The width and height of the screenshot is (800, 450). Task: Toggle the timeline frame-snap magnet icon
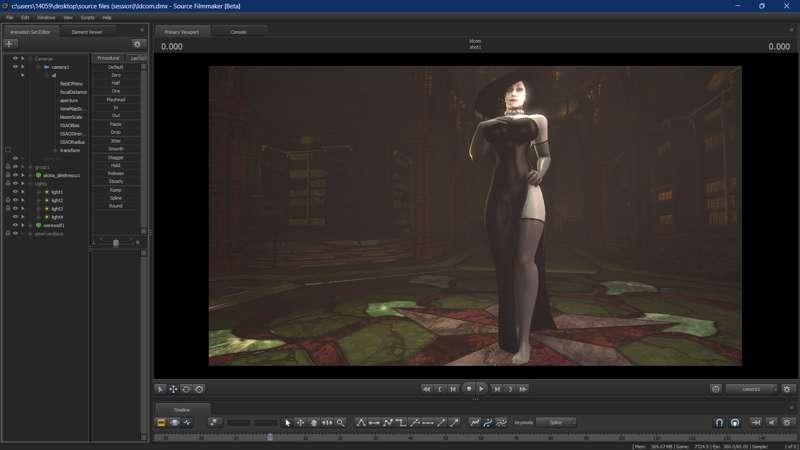[735, 422]
